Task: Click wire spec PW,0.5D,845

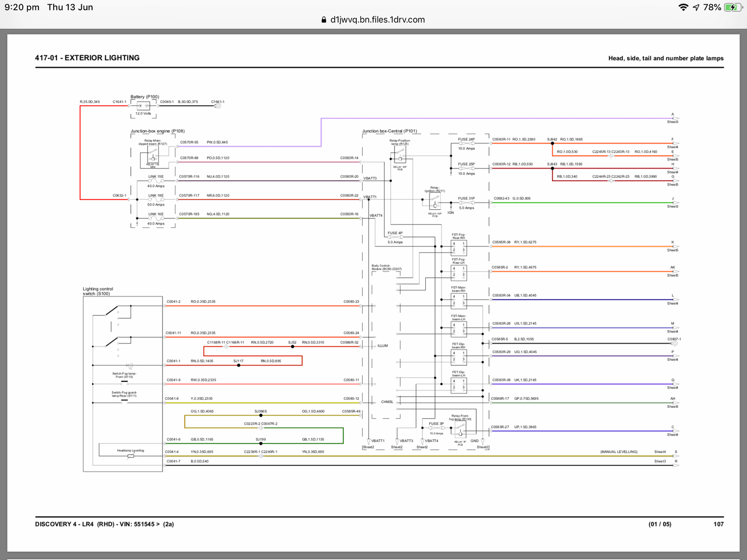Action: point(218,142)
